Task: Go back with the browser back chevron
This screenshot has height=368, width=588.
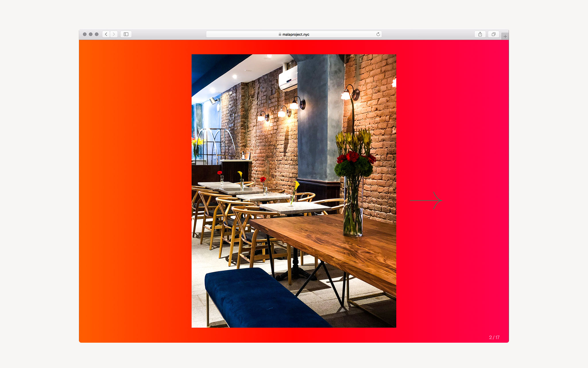Action: [x=106, y=34]
